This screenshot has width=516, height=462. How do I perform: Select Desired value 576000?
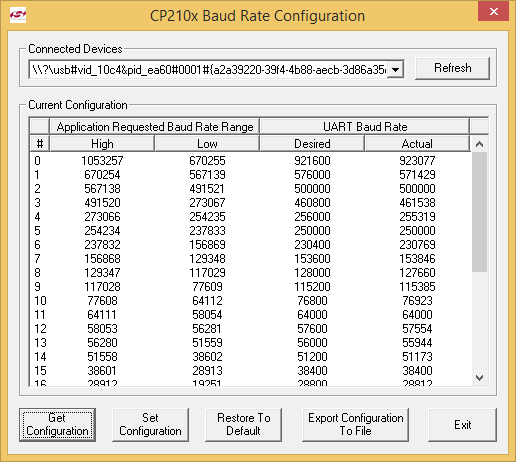point(312,175)
